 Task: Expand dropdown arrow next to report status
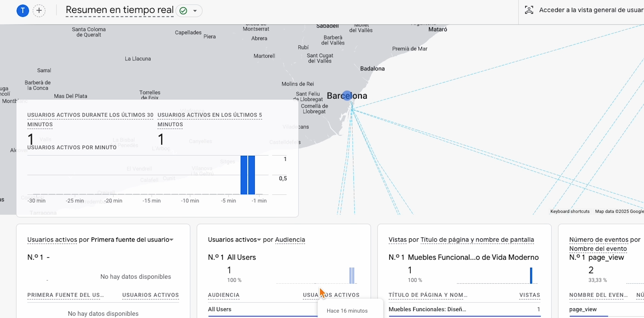195,11
